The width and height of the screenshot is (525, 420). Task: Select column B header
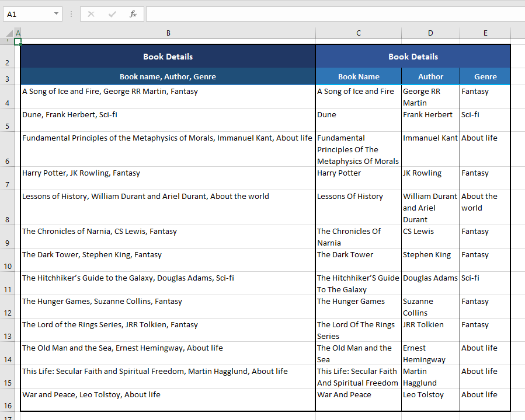tap(168, 33)
